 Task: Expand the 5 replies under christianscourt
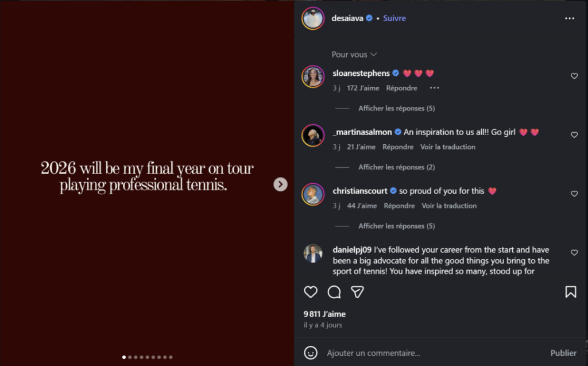pos(396,226)
